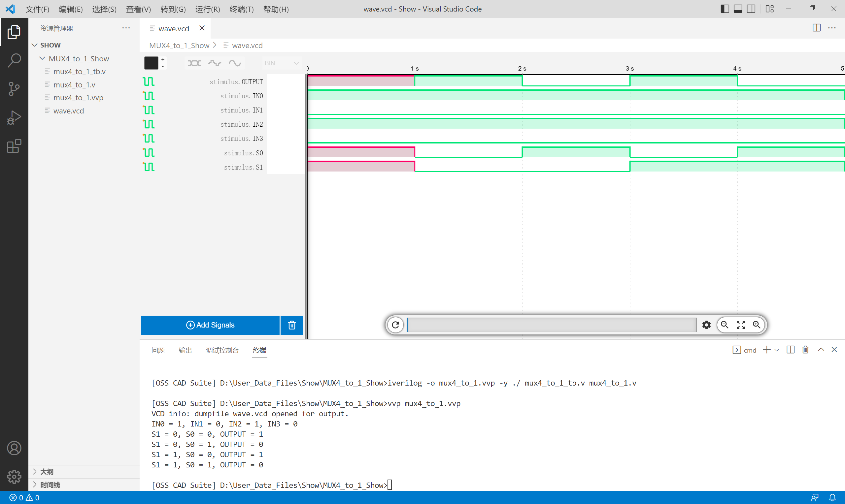Click waveform icon for stimulus.S1
This screenshot has width=845, height=504.
click(149, 167)
